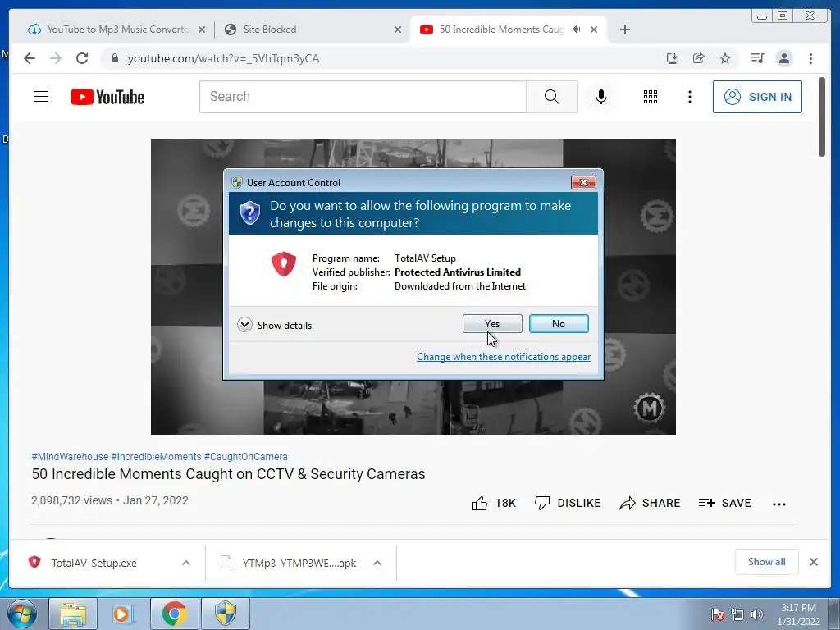Open 'Change when these notifications appear' link
Screen dimensions: 840x630
(504, 357)
